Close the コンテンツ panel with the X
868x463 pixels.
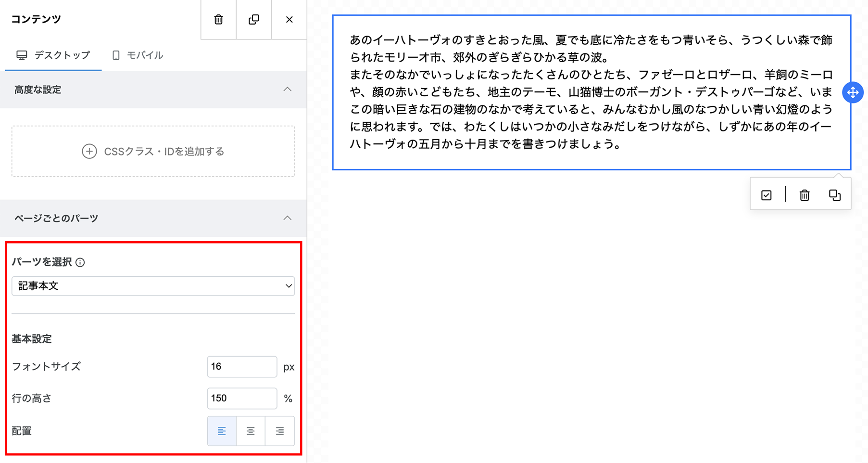tap(289, 20)
